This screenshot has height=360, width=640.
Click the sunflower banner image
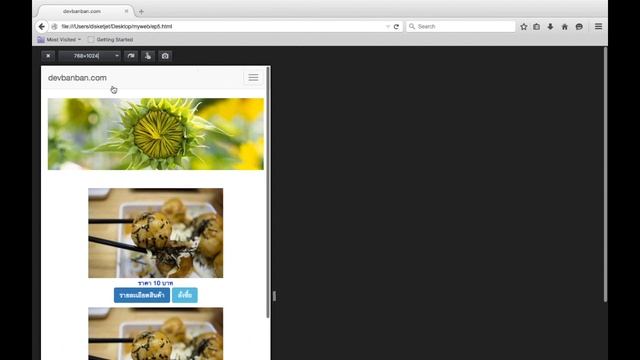click(156, 134)
